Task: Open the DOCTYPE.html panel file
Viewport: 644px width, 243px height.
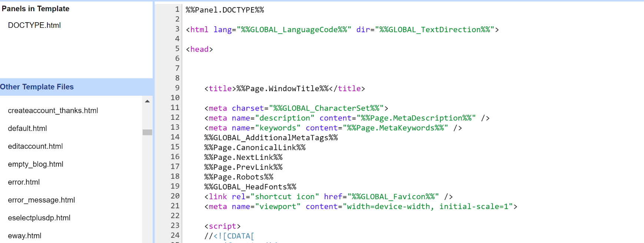Action: tap(34, 25)
